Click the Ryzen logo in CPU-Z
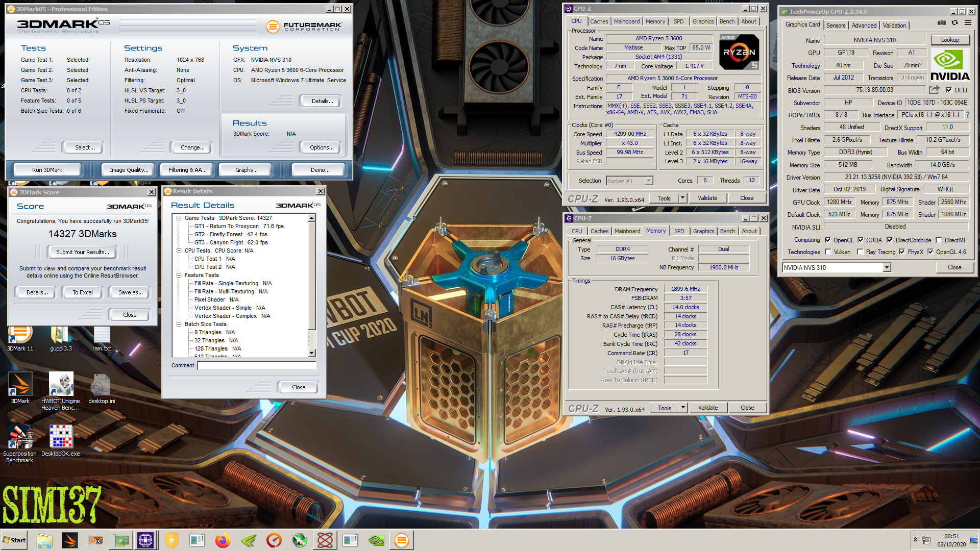 [739, 52]
